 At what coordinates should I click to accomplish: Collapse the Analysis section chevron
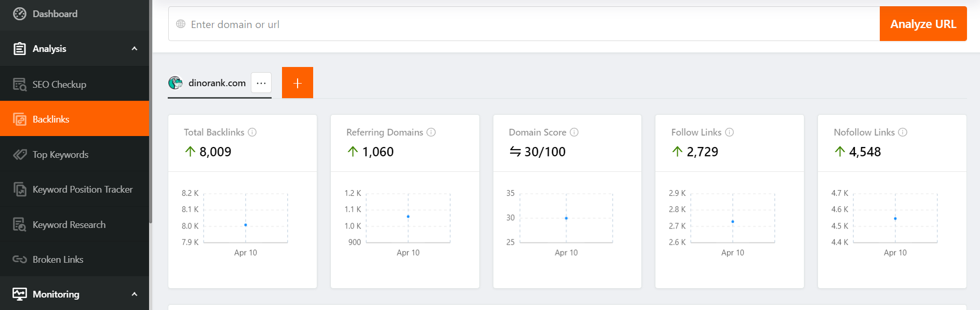pyautogui.click(x=135, y=49)
